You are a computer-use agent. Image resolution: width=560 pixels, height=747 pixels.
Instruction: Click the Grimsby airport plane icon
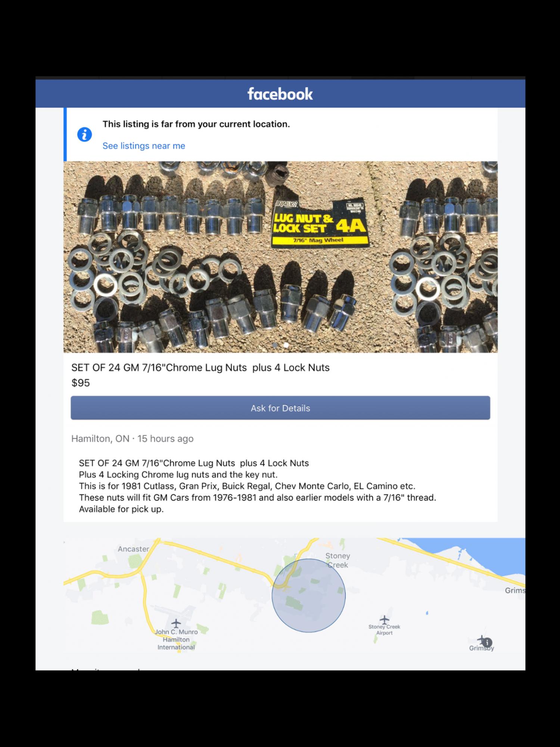[481, 639]
